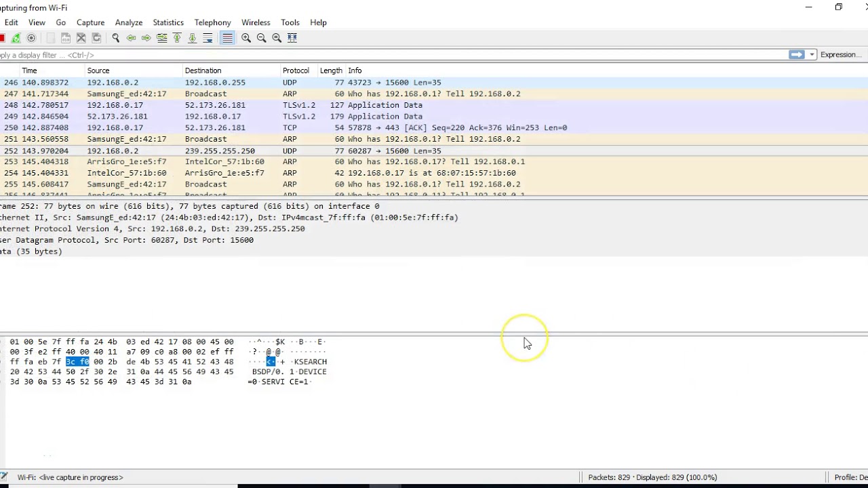This screenshot has height=488, width=868.
Task: Open the Statistics menu
Action: pos(168,22)
